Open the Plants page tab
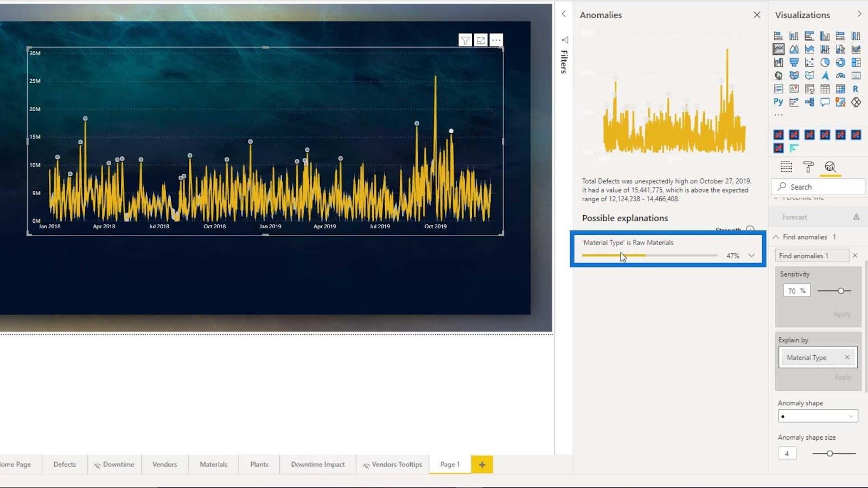Viewport: 868px width, 488px height. pyautogui.click(x=259, y=464)
